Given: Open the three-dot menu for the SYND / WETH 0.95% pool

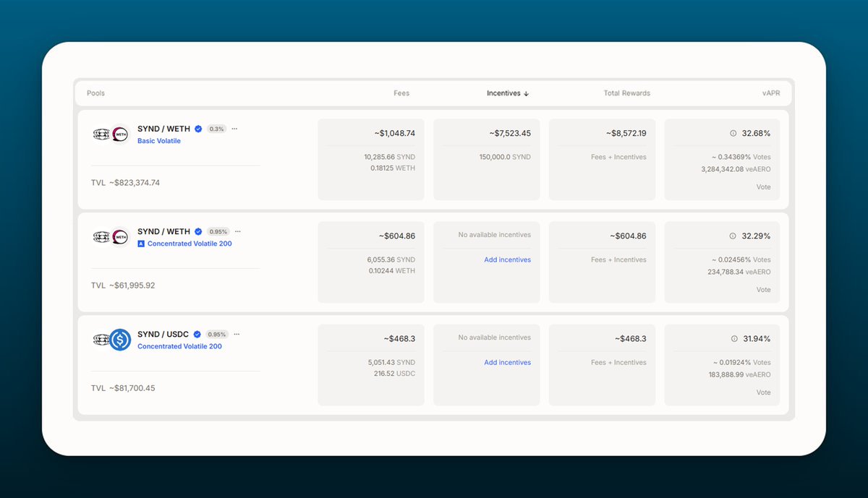Looking at the screenshot, I should (x=238, y=232).
